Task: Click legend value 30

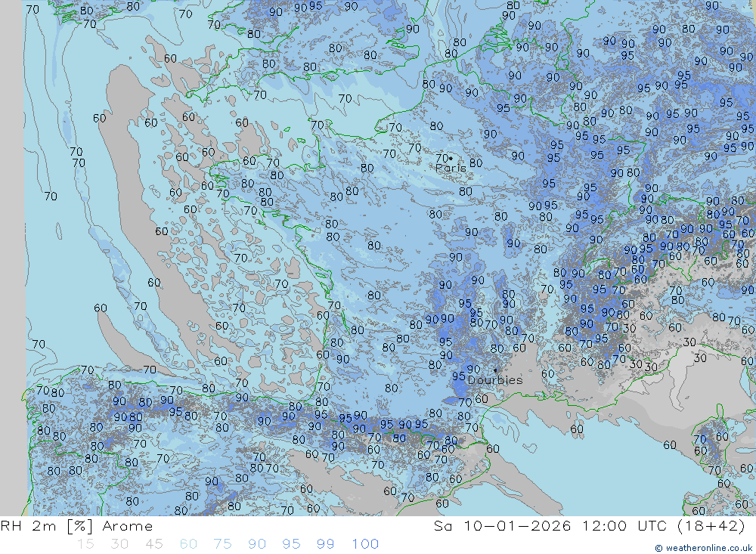Action: [x=119, y=544]
